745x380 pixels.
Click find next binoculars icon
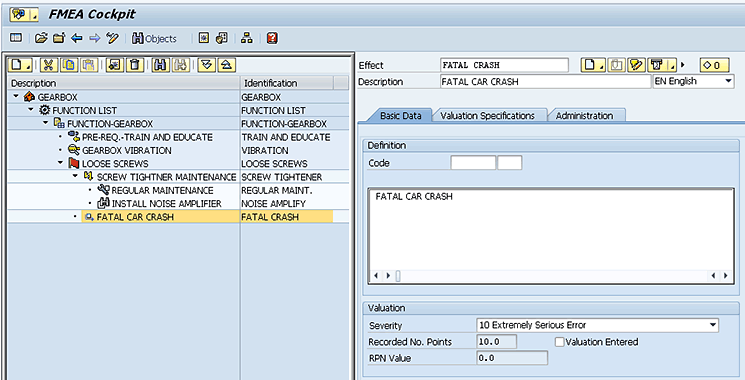[x=181, y=65]
